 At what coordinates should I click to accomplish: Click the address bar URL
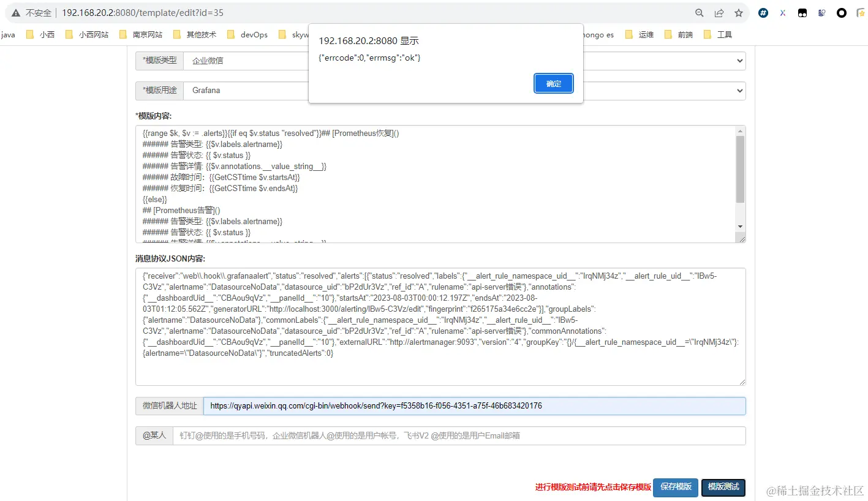(142, 13)
